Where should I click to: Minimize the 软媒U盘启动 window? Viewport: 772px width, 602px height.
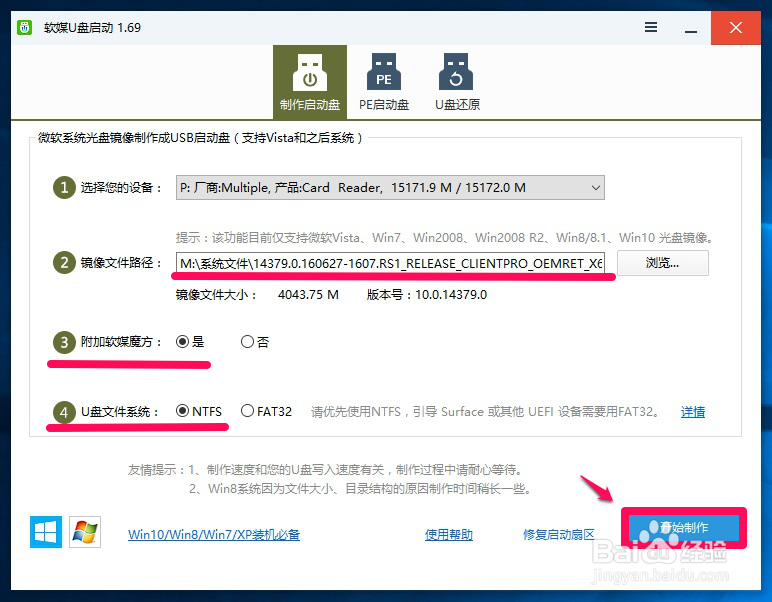pos(691,29)
